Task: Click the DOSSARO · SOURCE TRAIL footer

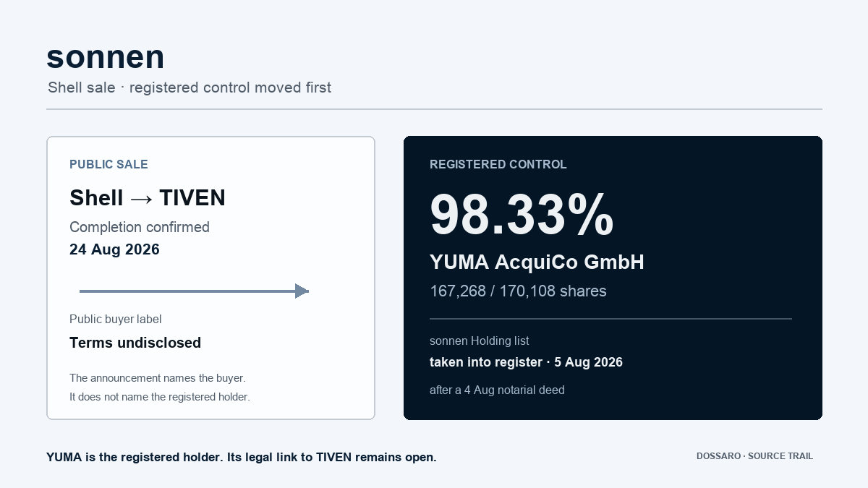Action: (754, 456)
